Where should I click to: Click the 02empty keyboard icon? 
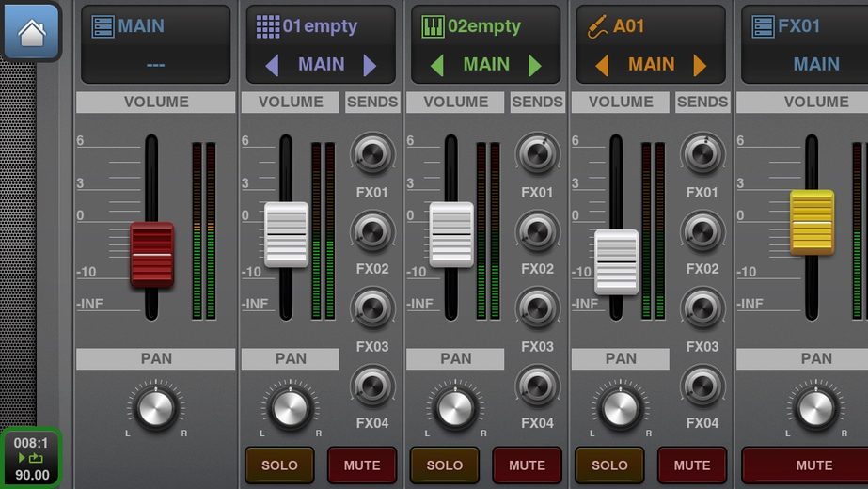click(x=433, y=26)
